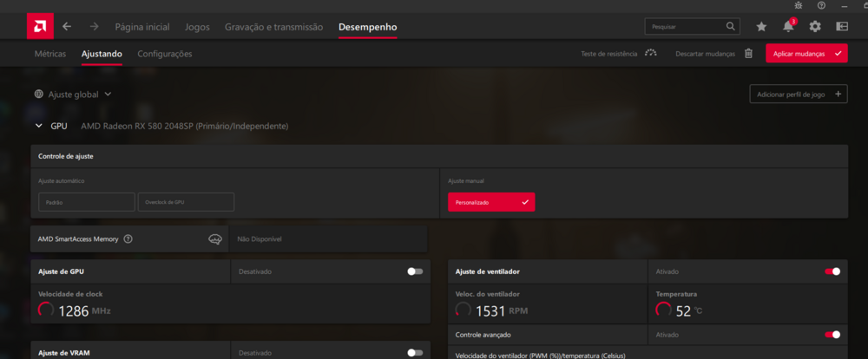Screen dimensions: 868x359
Task: Select Overclock de GPU preset
Action: (186, 202)
